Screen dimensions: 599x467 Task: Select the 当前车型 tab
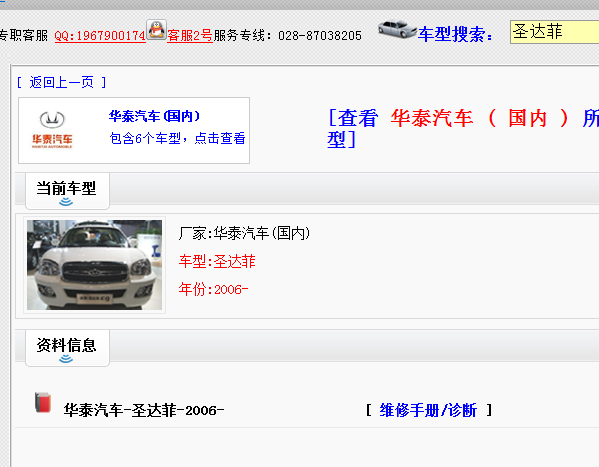pyautogui.click(x=67, y=191)
